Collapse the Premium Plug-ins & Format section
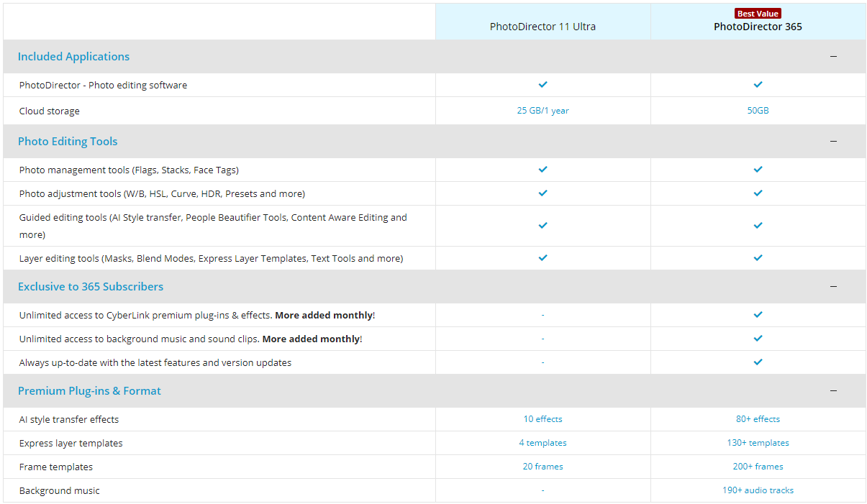Image resolution: width=867 pixels, height=504 pixels. [x=833, y=390]
